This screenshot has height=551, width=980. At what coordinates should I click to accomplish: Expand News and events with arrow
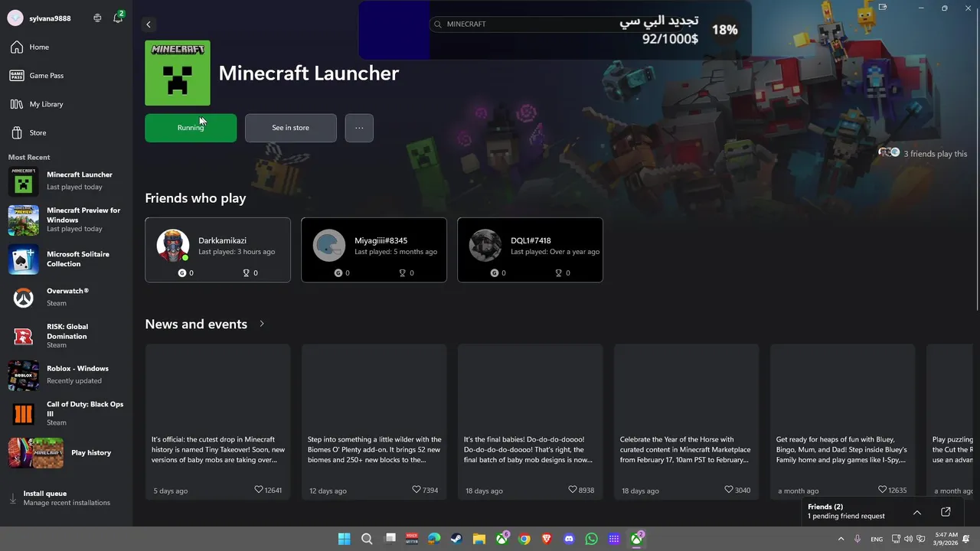point(262,324)
